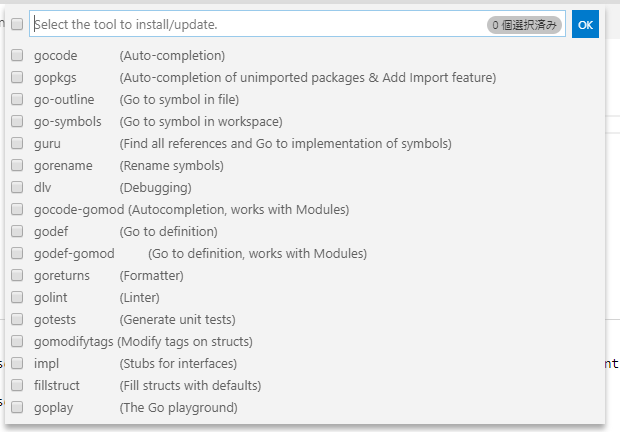This screenshot has width=620, height=432.
Task: Toggle the select-all checkbox beside the search box
Action: coord(17,24)
